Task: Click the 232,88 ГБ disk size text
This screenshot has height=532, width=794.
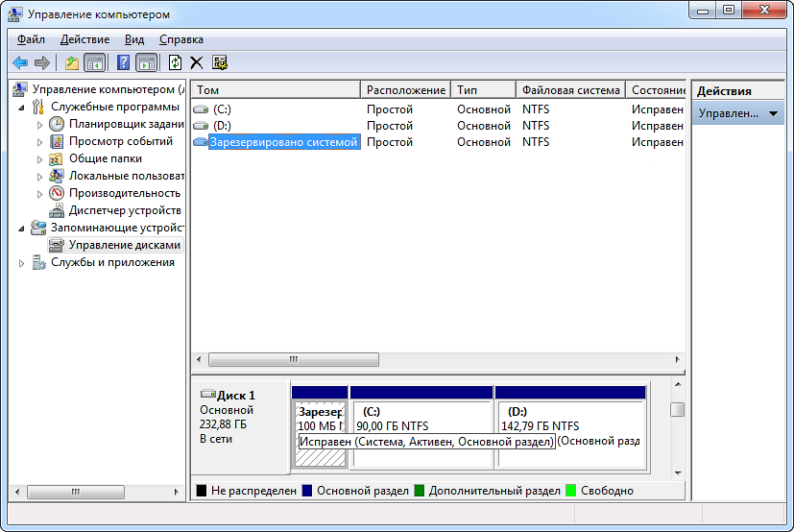Action: click(x=223, y=424)
